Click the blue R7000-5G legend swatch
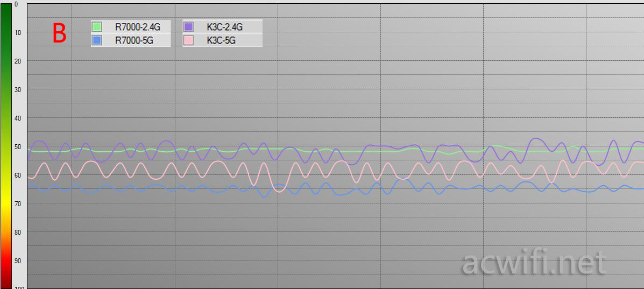Screen dimensions: 644x289 point(96,40)
